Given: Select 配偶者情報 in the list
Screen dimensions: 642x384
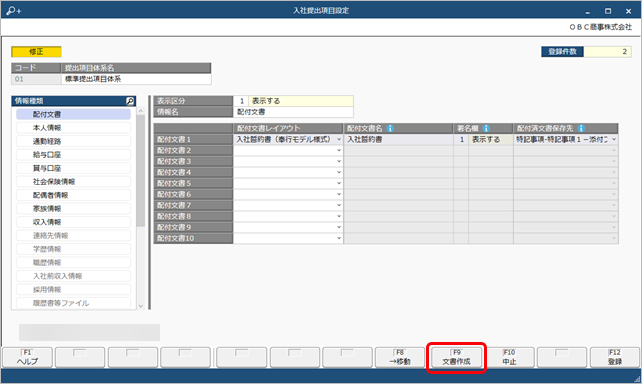Looking at the screenshot, I should (x=73, y=195).
